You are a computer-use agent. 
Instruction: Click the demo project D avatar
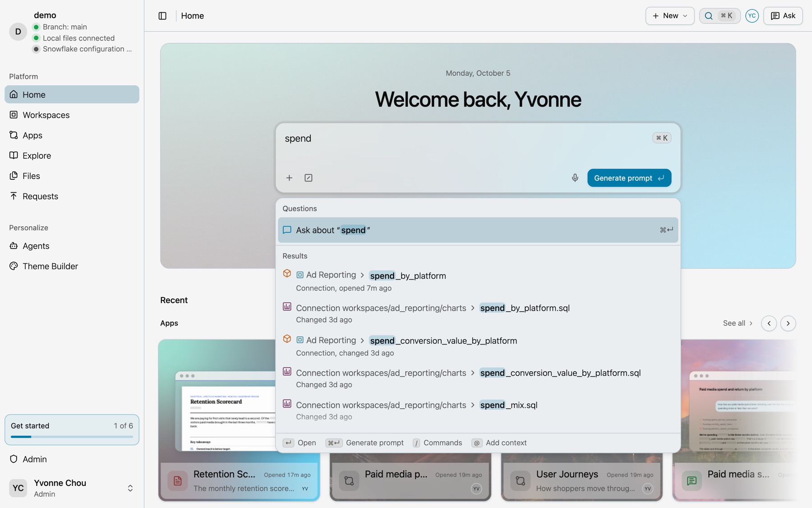pyautogui.click(x=18, y=32)
